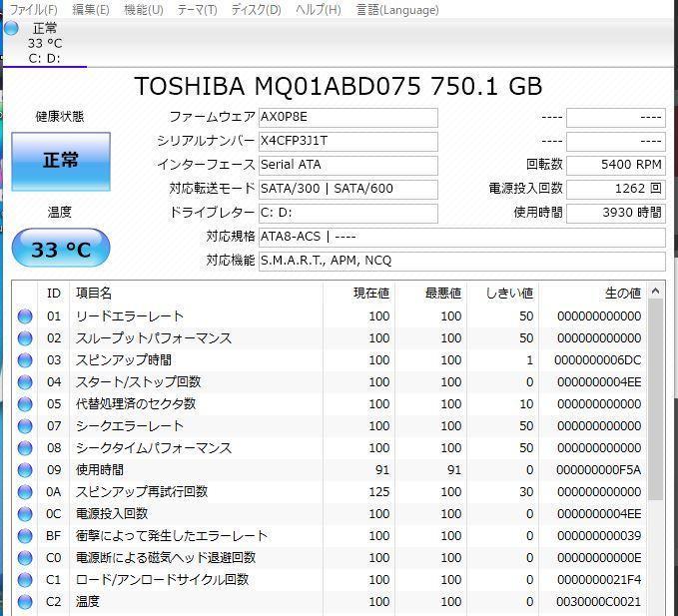Click the transfer mode field SATA/300 | SATA/600
Viewport: 678px width, 616px height.
(348, 189)
